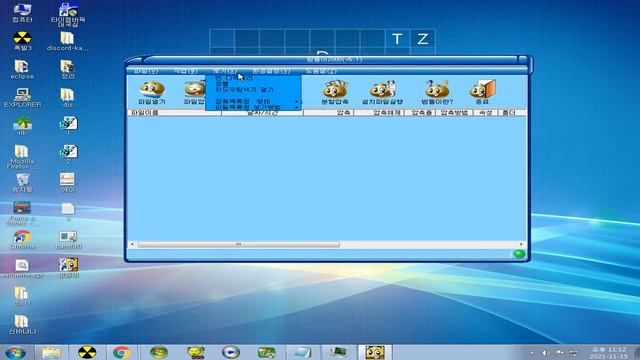The image size is (640, 360).
Task: Click the green round status indicator
Action: [x=519, y=253]
